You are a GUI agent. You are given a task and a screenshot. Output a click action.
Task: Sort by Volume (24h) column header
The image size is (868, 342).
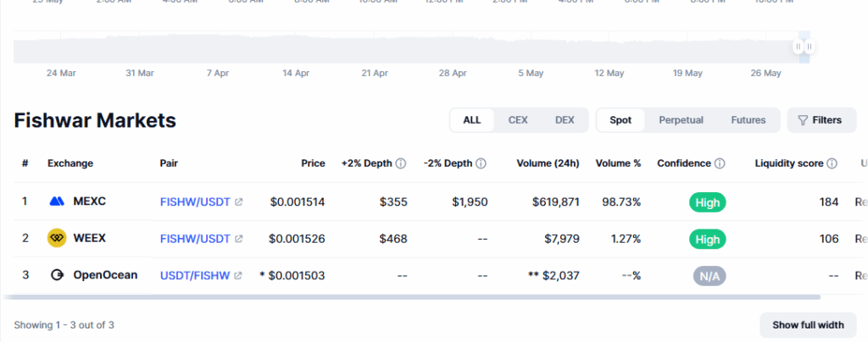click(548, 163)
